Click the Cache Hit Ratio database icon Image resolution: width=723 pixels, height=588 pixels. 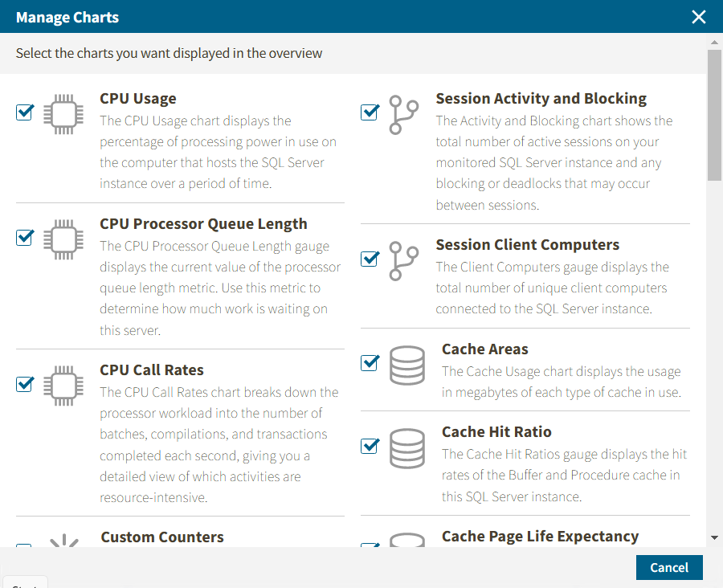coord(407,448)
